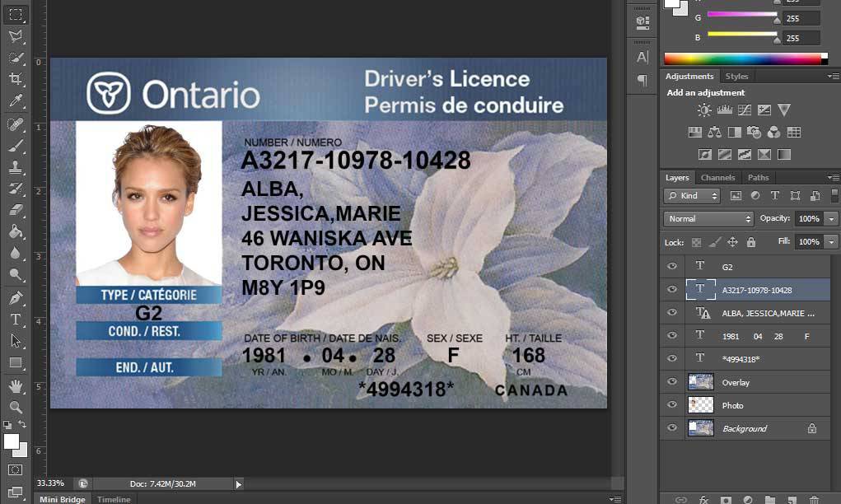This screenshot has width=841, height=504.
Task: Select the History Brush tool
Action: click(x=16, y=189)
